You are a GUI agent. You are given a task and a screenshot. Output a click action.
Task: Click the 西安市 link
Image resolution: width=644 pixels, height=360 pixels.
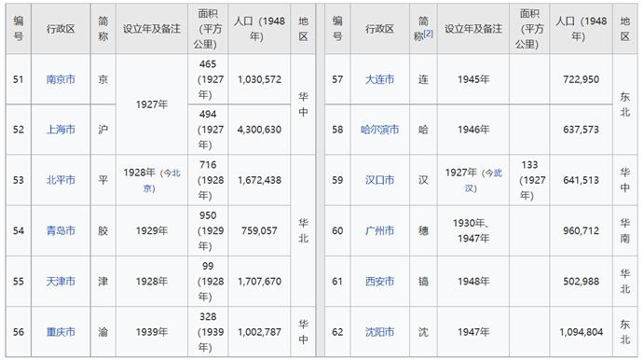379,281
